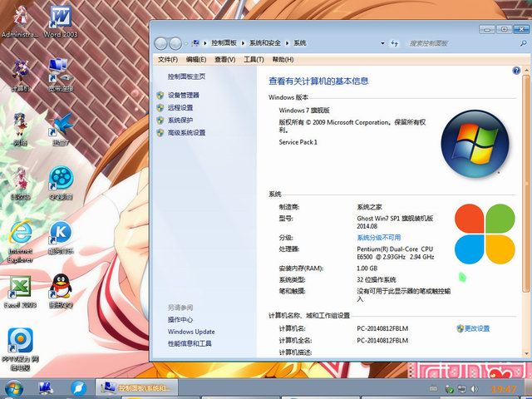Launch Excel 2003 from the desktop

point(20,292)
